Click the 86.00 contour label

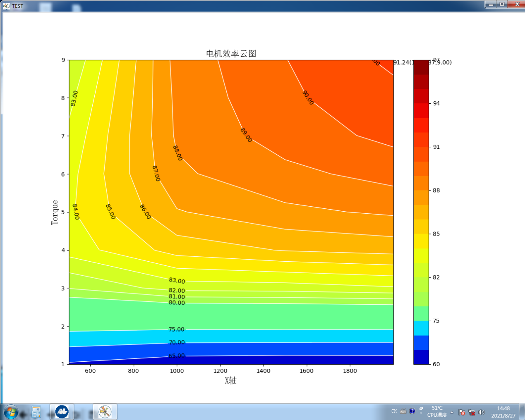(x=145, y=212)
